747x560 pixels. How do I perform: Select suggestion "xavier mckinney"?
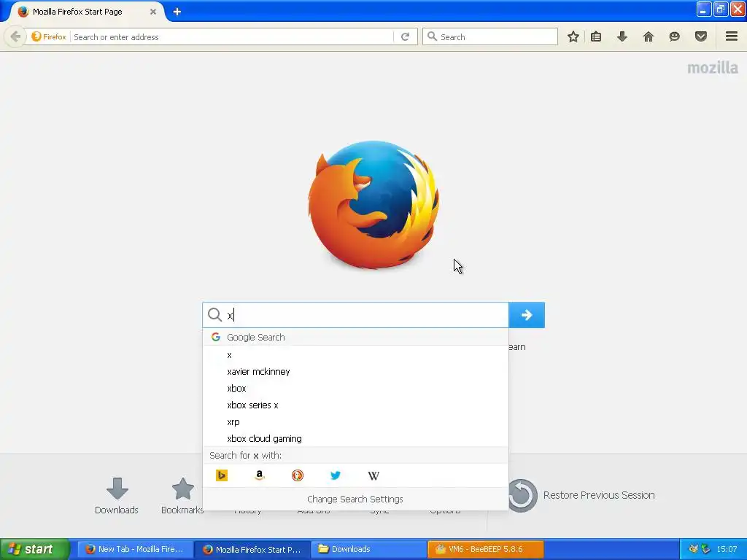click(x=355, y=371)
